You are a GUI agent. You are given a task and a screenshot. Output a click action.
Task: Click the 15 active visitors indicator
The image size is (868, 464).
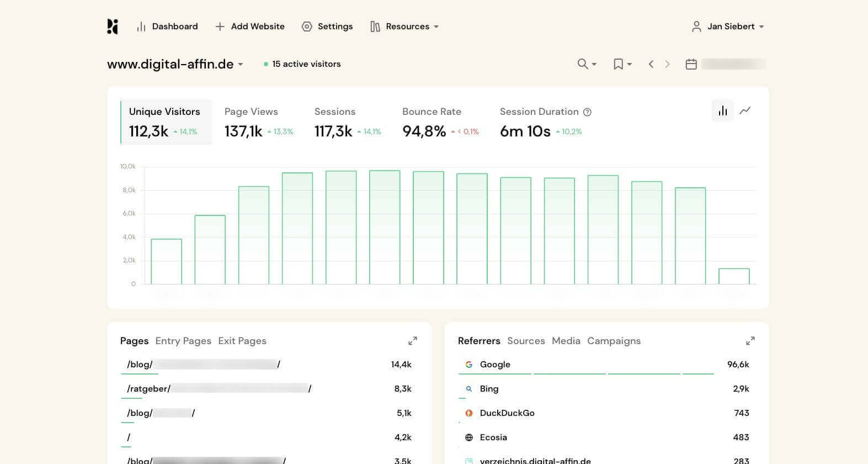pos(302,64)
